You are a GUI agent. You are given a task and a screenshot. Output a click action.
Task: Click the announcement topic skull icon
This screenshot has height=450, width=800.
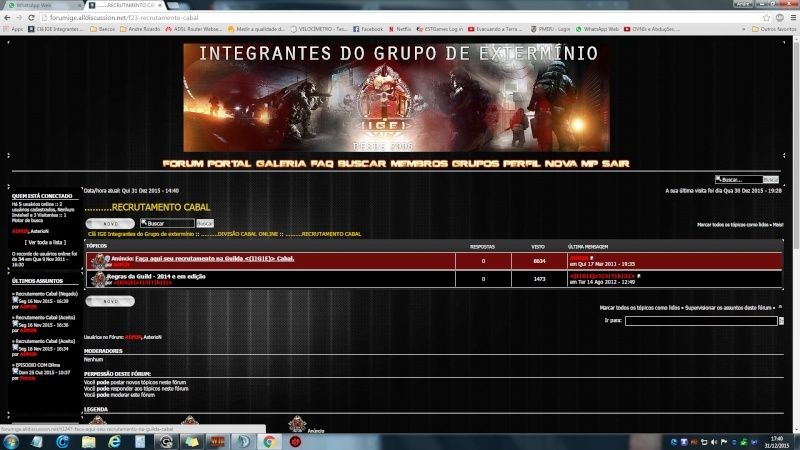click(99, 261)
